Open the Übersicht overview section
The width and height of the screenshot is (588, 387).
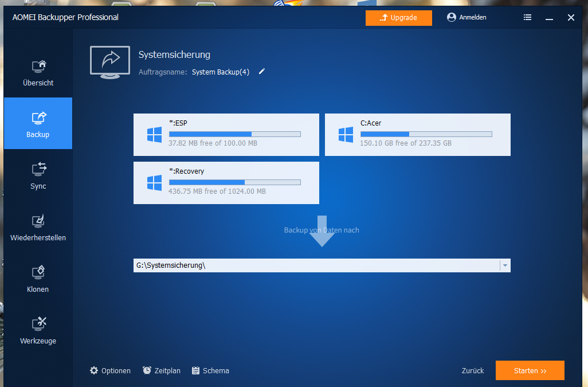(x=38, y=72)
